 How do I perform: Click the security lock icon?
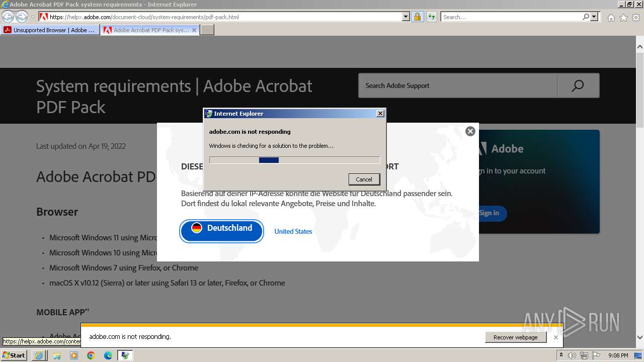click(x=417, y=17)
